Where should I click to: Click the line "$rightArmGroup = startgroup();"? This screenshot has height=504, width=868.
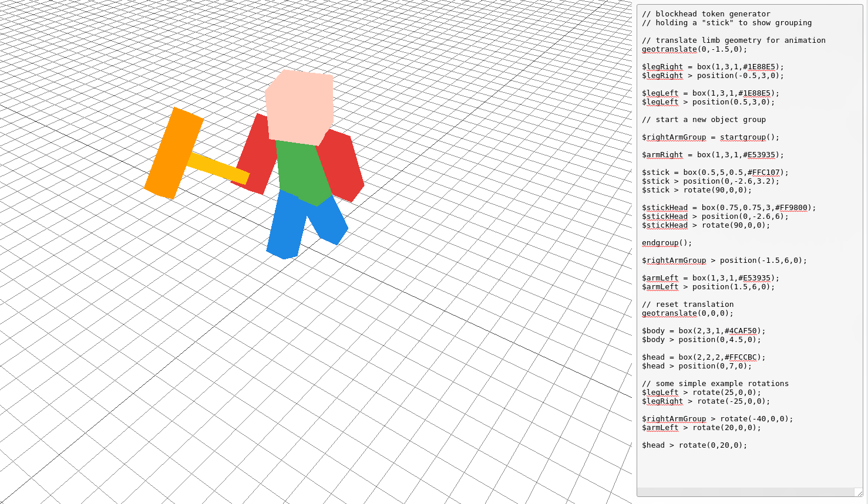click(x=711, y=137)
